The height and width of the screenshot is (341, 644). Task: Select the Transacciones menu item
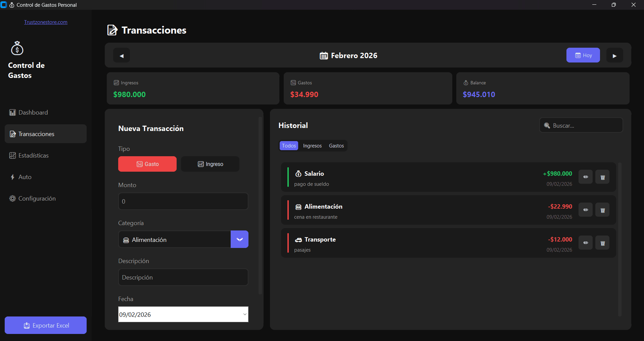tap(36, 134)
